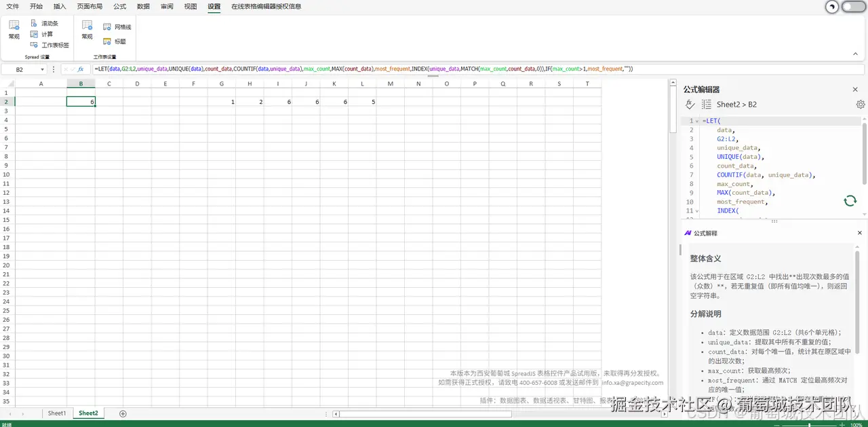Open formula bar three-dot options
The height and width of the screenshot is (427, 868).
click(x=54, y=69)
